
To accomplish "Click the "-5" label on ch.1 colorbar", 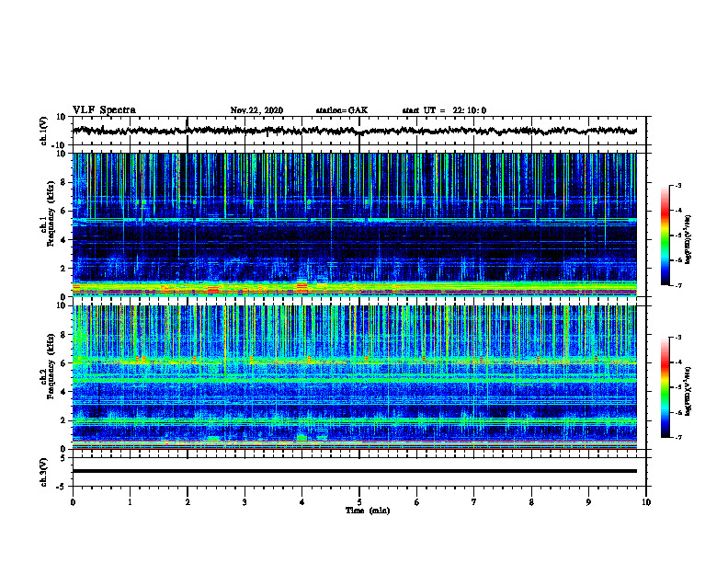I will [x=678, y=236].
